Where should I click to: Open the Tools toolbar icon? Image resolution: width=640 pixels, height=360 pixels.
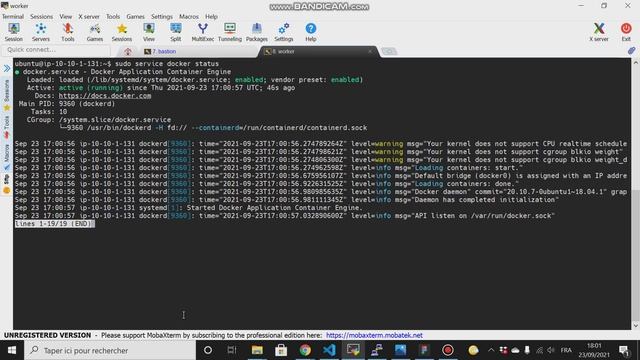pos(68,32)
